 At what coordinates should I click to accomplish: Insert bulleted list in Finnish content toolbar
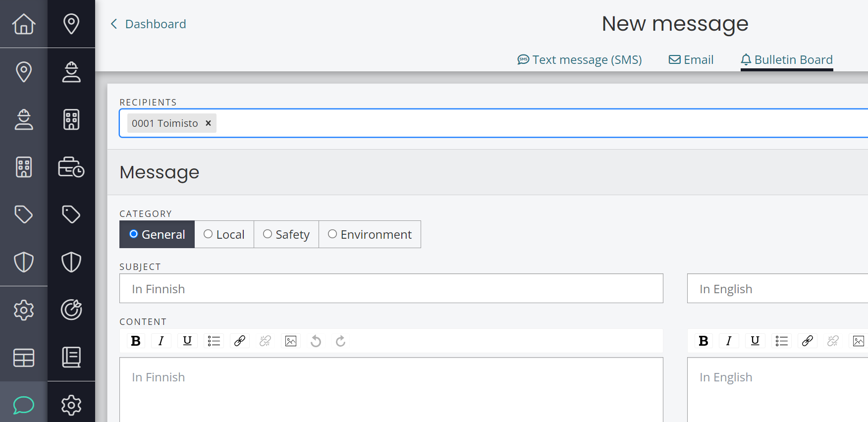[x=214, y=341]
